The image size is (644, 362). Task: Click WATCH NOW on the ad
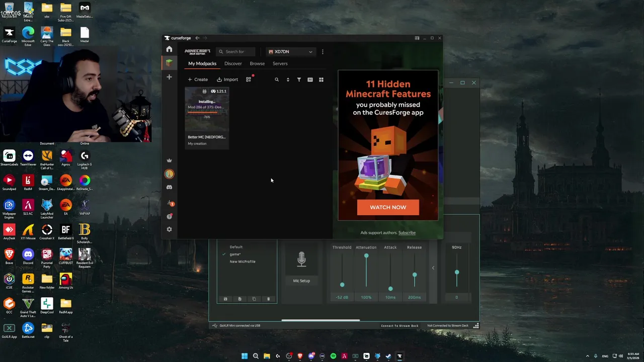tap(388, 207)
